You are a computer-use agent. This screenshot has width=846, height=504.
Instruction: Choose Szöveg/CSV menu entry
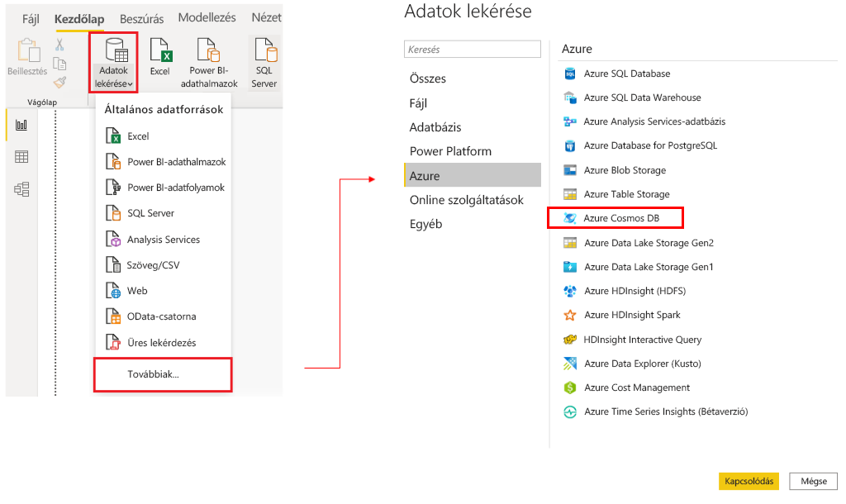pyautogui.click(x=163, y=265)
